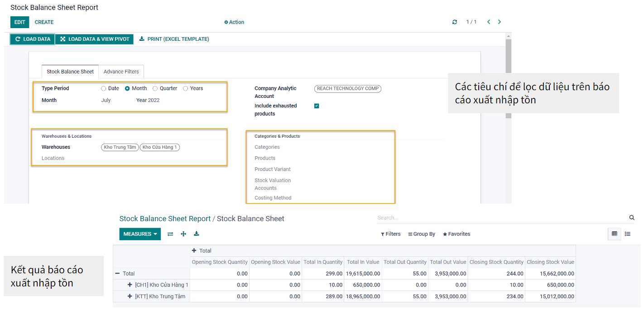Click the Expand all pivot icon
This screenshot has width=644, height=315.
(183, 234)
